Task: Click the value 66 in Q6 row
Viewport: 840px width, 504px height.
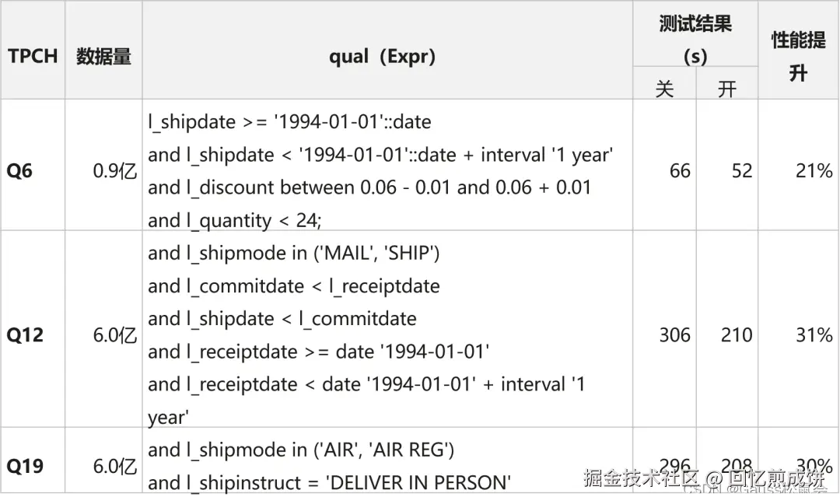Action: 680,171
